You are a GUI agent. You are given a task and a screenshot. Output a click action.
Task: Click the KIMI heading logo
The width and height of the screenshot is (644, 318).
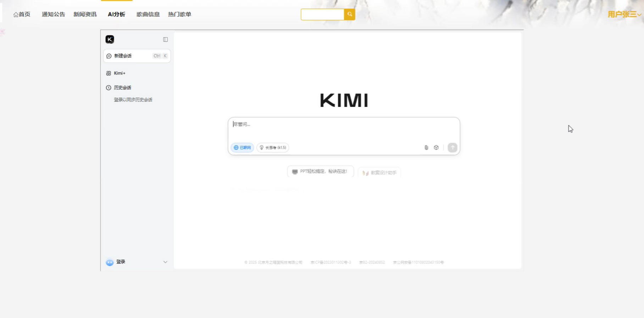(344, 100)
